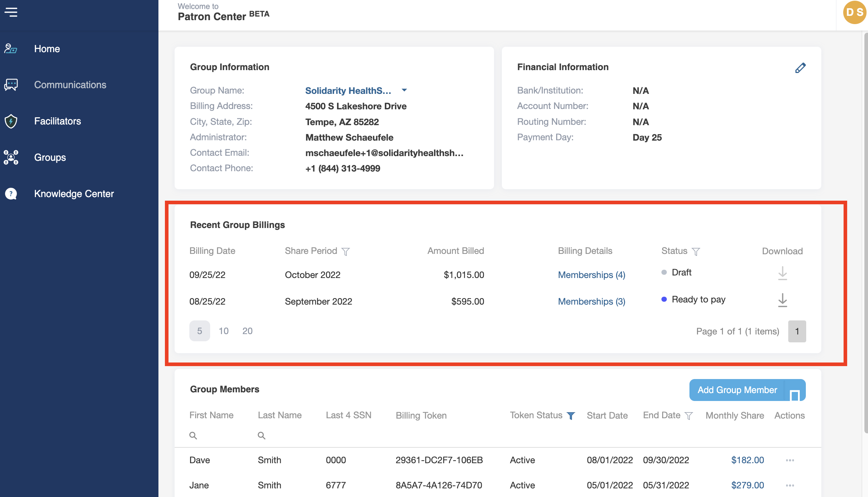Click the hamburger menu icon

11,12
